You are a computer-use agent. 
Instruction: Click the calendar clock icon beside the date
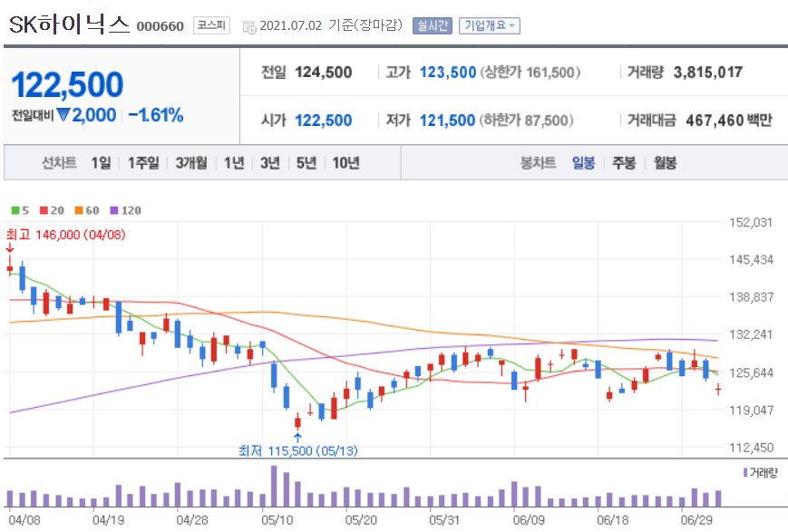pos(249,27)
